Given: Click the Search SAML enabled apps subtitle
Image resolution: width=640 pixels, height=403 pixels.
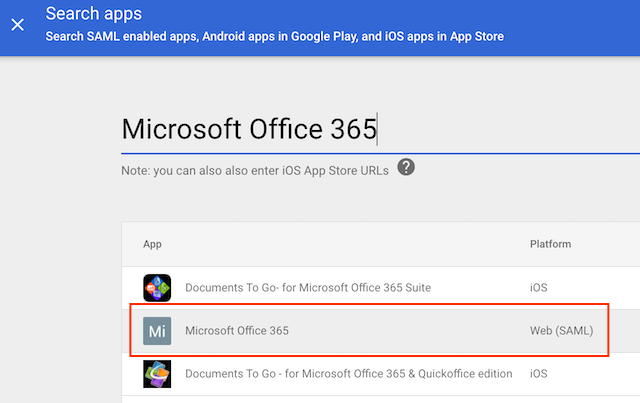Looking at the screenshot, I should (x=274, y=37).
